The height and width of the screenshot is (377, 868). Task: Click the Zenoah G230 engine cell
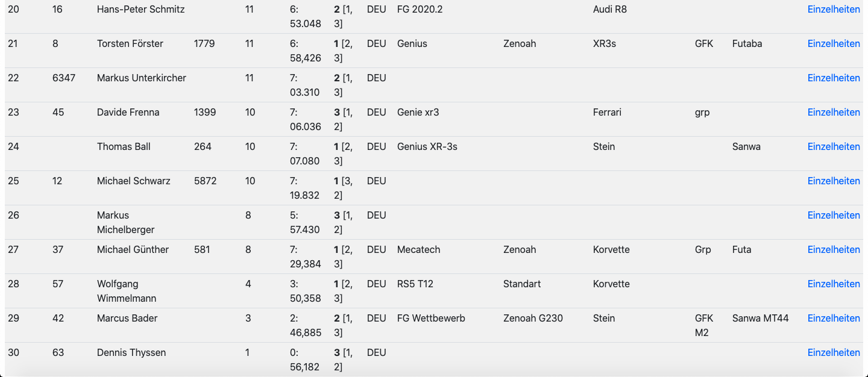[x=533, y=319]
